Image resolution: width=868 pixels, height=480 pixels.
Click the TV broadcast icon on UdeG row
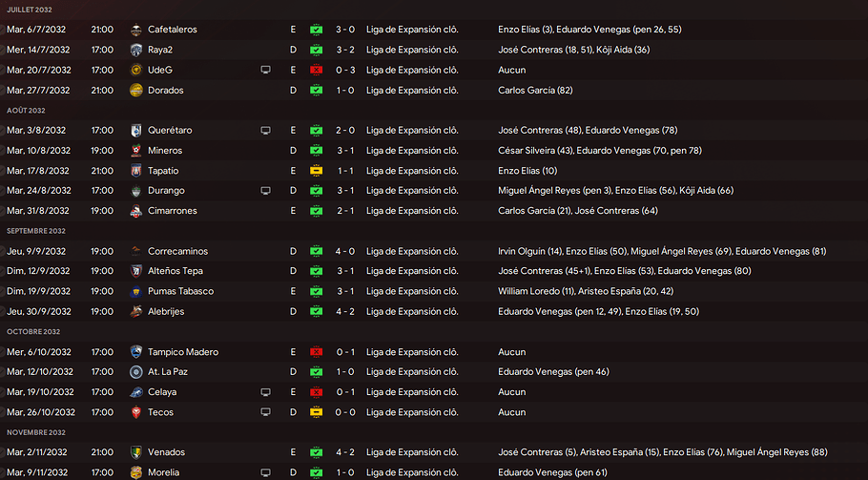[265, 70]
